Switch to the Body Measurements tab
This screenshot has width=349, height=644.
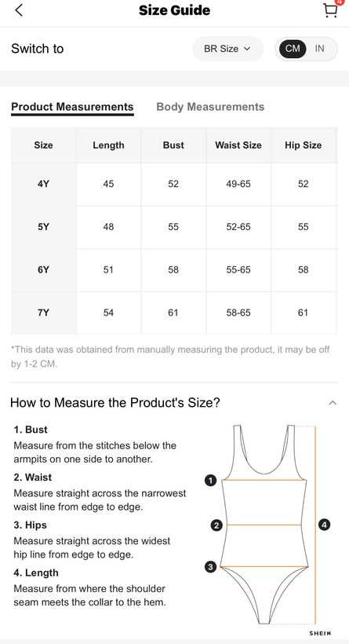click(x=210, y=107)
